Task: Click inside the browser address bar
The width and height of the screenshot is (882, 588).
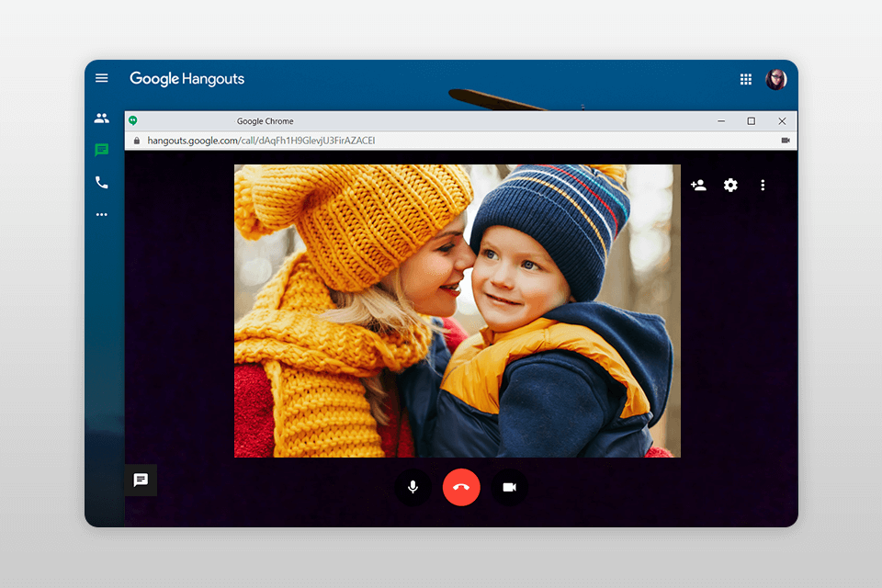Action: [x=459, y=141]
